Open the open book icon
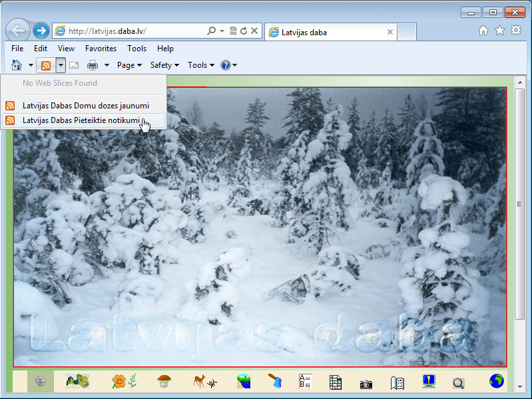The image size is (532, 399). 397,383
